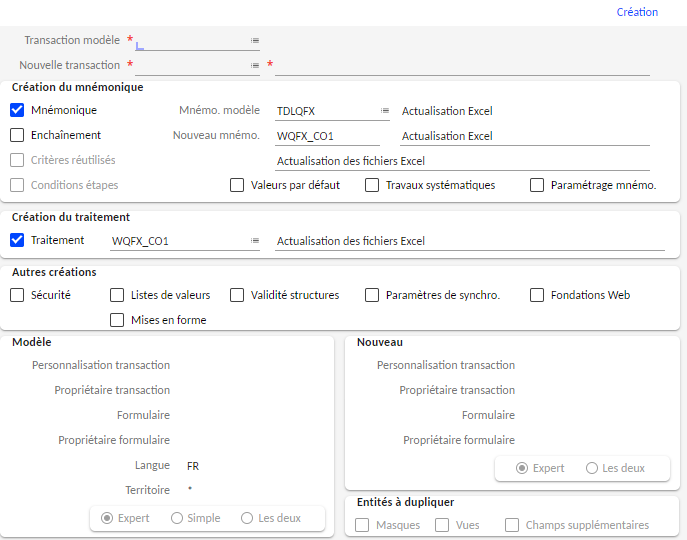687x540 pixels.
Task: Open lookup icon next to Traitement WQFX_CO1
Action: (255, 241)
